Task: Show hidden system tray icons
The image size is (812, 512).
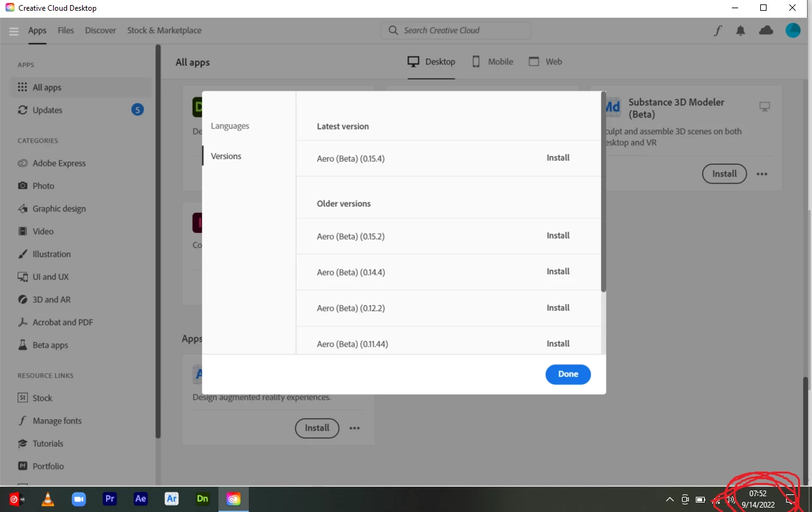Action: point(670,499)
